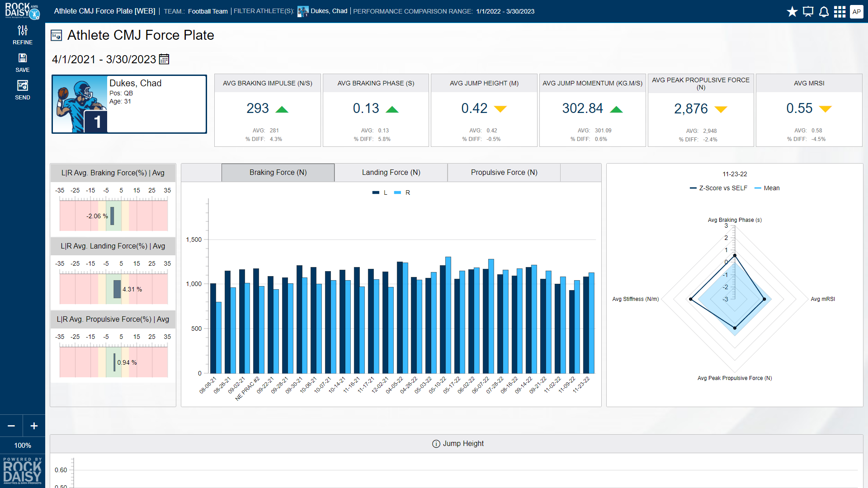Open the presentation screen icon
Image resolution: width=868 pixels, height=488 pixels.
tap(808, 12)
